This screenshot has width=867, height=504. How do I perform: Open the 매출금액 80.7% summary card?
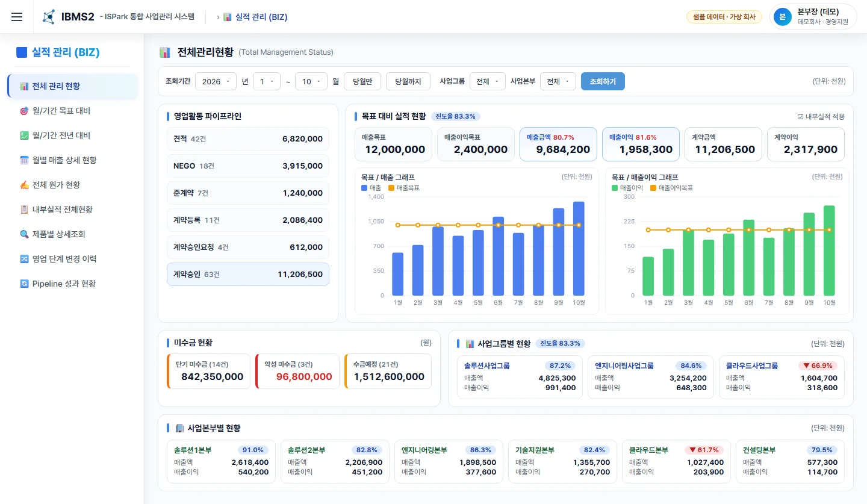558,144
